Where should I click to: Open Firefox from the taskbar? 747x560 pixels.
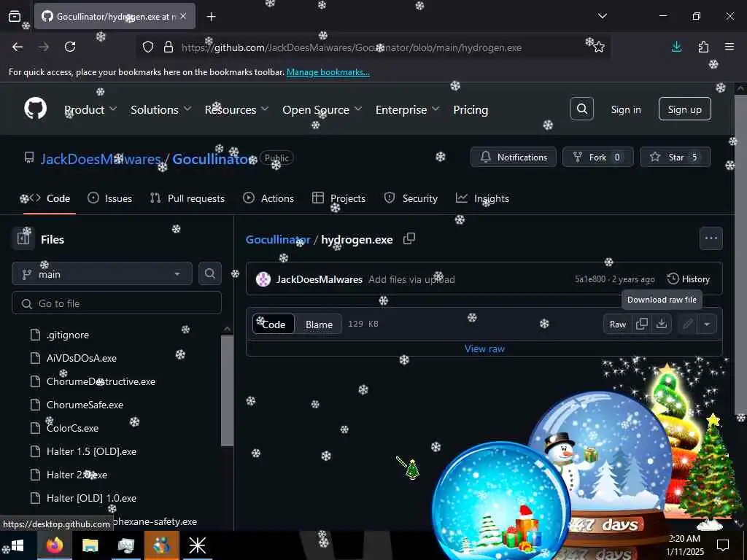click(54, 545)
